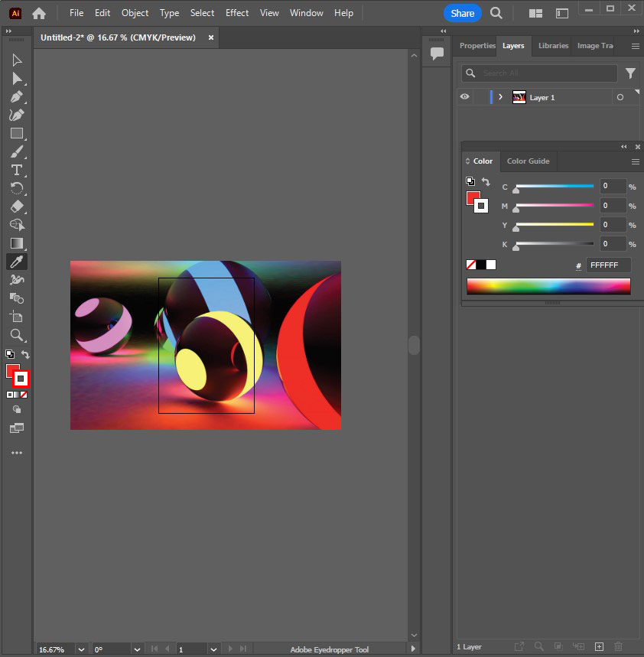Set color to None in Color panel

point(471,265)
